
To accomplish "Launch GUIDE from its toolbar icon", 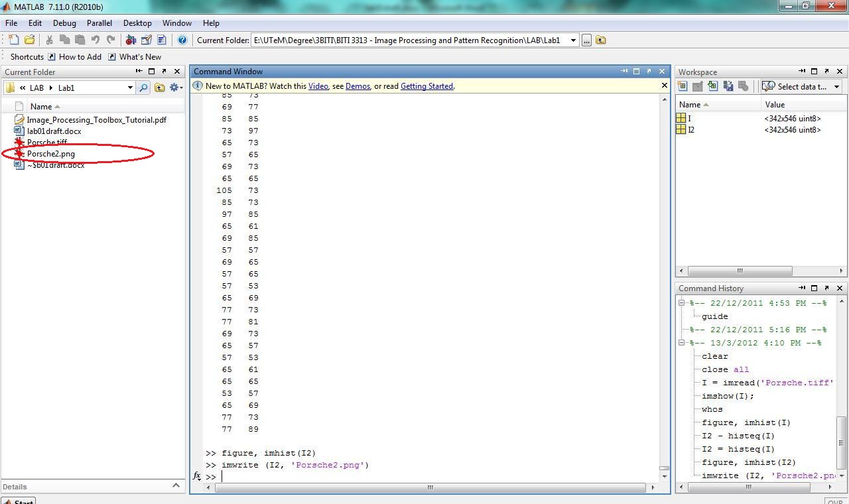I will (x=146, y=40).
